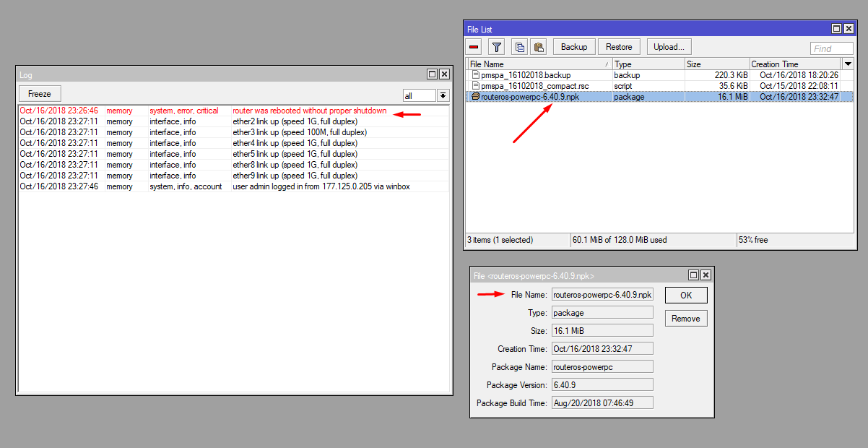Open the filter funnel icon in File List
The width and height of the screenshot is (868, 448).
[496, 47]
